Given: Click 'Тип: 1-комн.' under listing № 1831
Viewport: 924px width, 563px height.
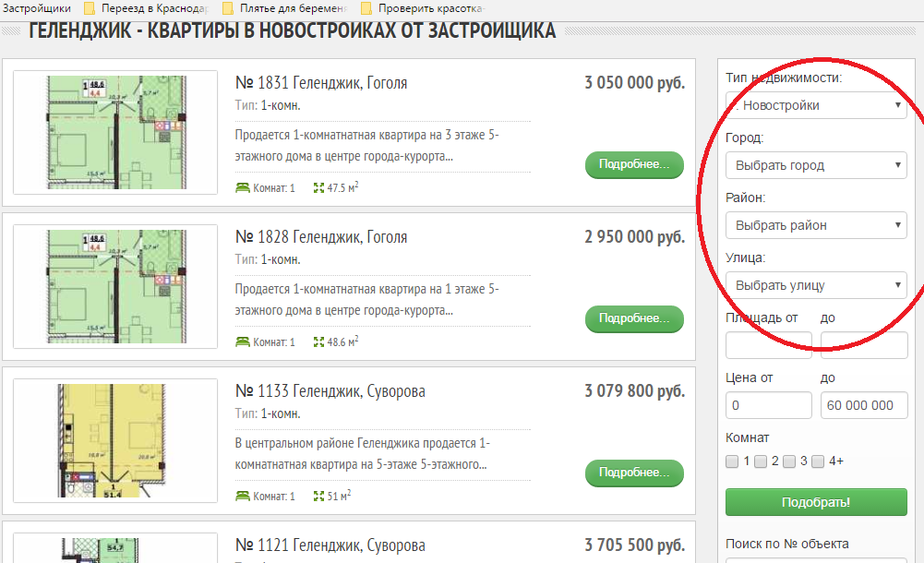Looking at the screenshot, I should coord(268,106).
